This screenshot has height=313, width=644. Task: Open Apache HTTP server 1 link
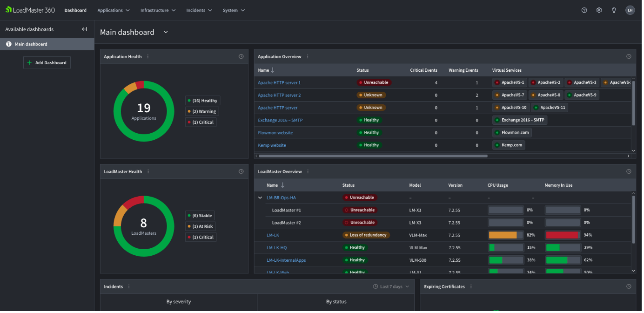pyautogui.click(x=280, y=83)
